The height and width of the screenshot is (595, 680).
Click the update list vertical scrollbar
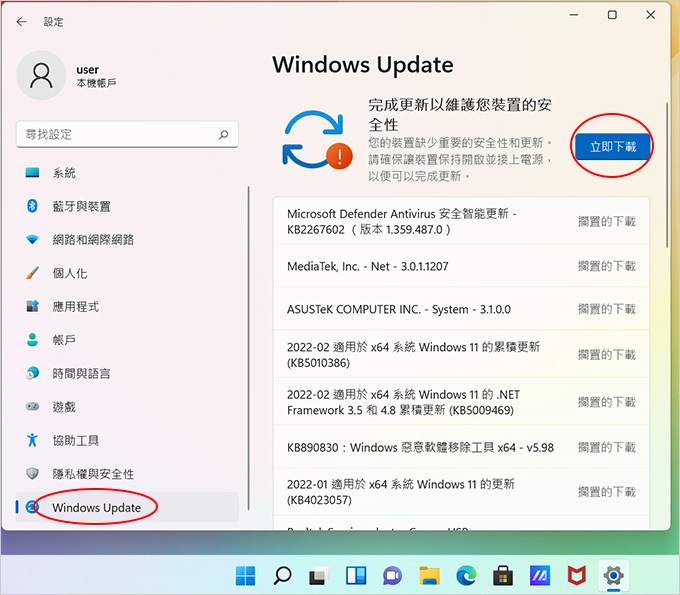(667, 175)
